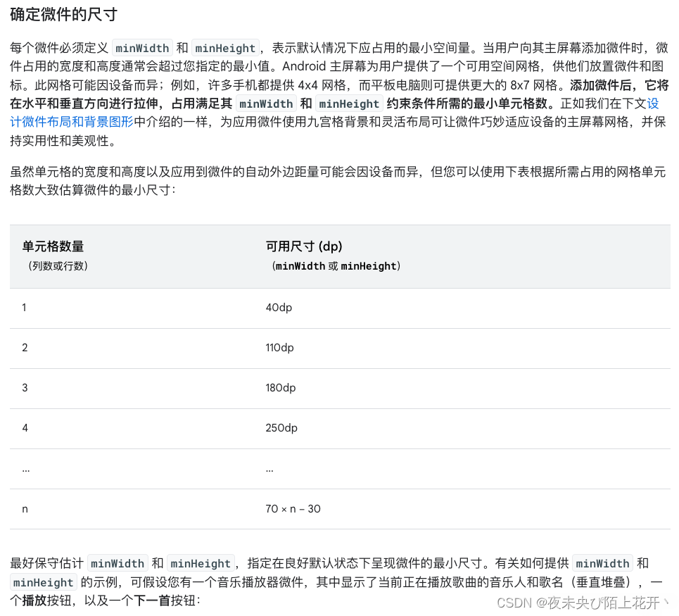
Task: Click the formula cell 70 × n – 30
Action: click(293, 508)
